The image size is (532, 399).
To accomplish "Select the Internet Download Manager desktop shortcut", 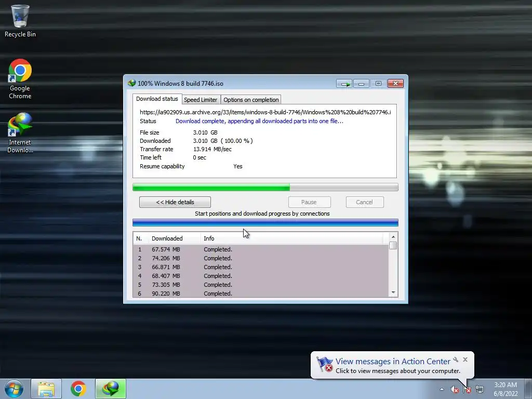I will coord(20,133).
